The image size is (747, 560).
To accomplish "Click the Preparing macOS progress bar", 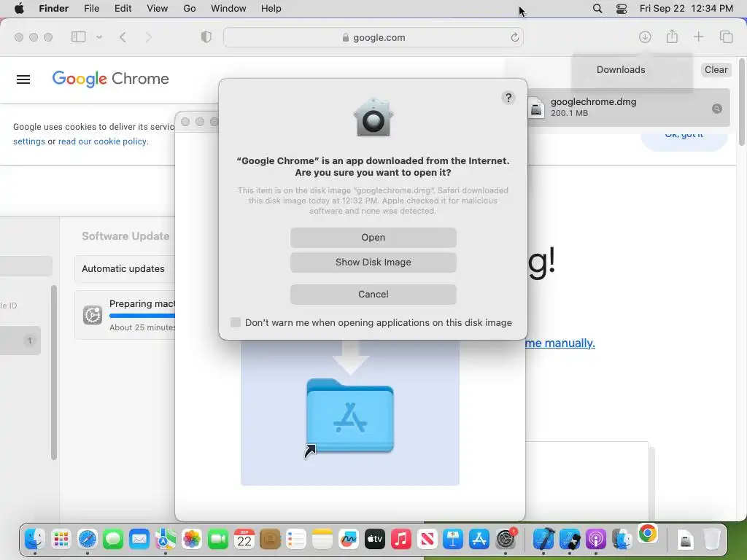I will (x=142, y=316).
